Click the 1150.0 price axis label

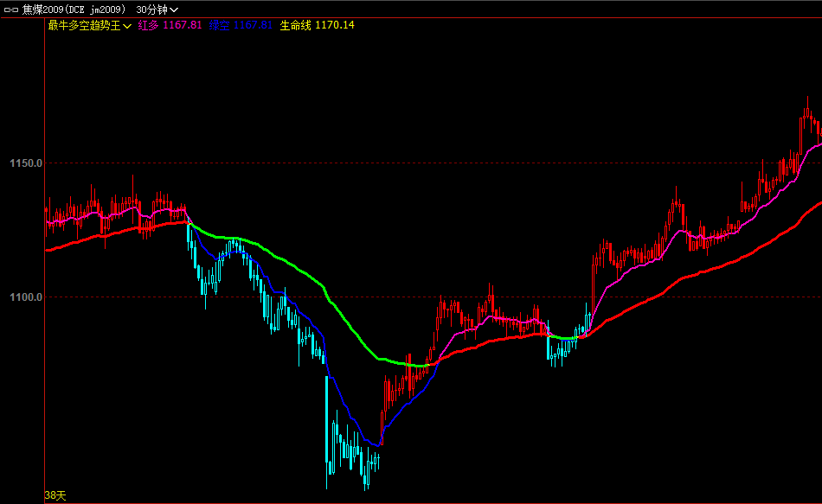[x=26, y=163]
